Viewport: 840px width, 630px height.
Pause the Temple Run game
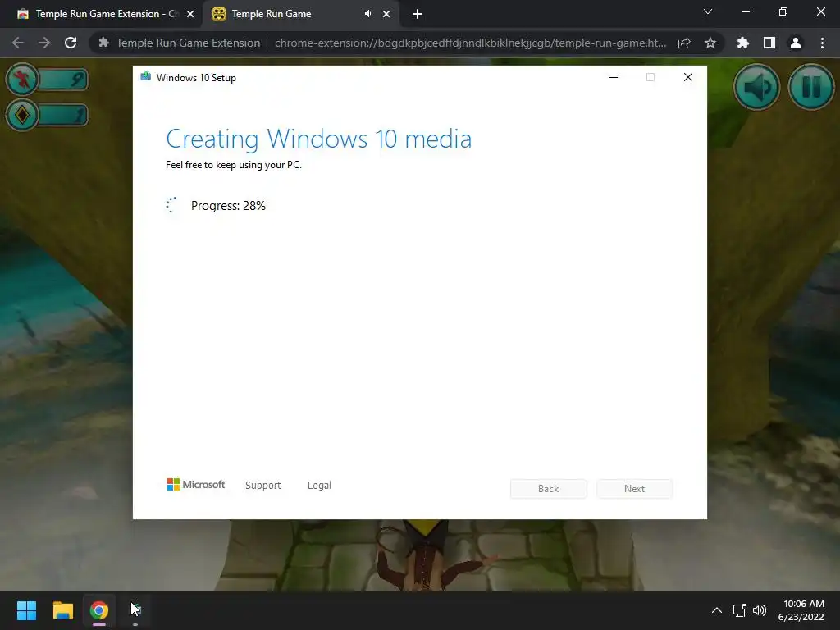pyautogui.click(x=811, y=87)
